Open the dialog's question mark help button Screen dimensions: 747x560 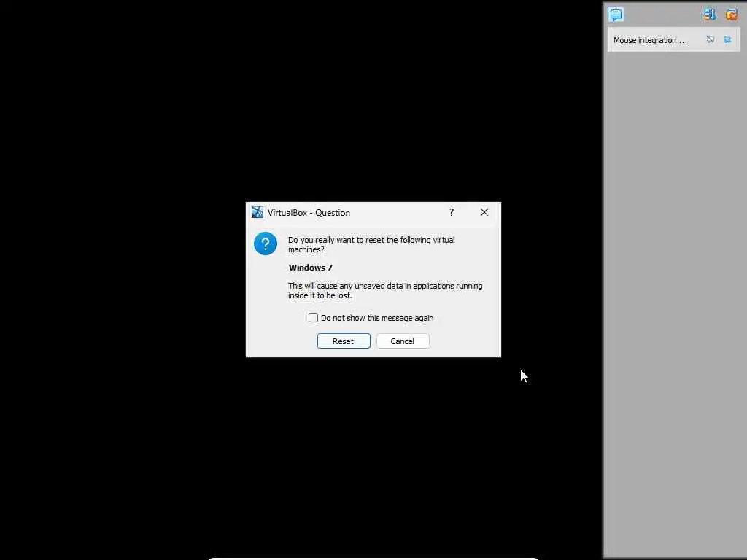[x=451, y=212]
